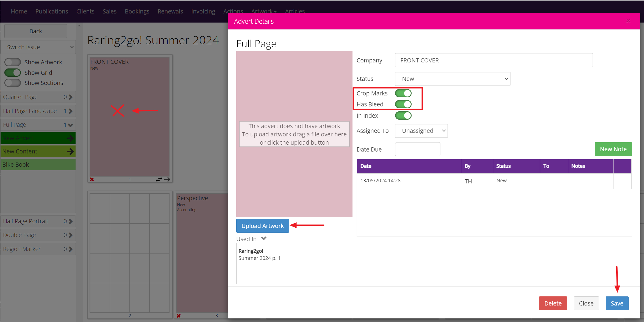The image size is (644, 322).
Task: Open the Invoicing menu
Action: tap(203, 11)
